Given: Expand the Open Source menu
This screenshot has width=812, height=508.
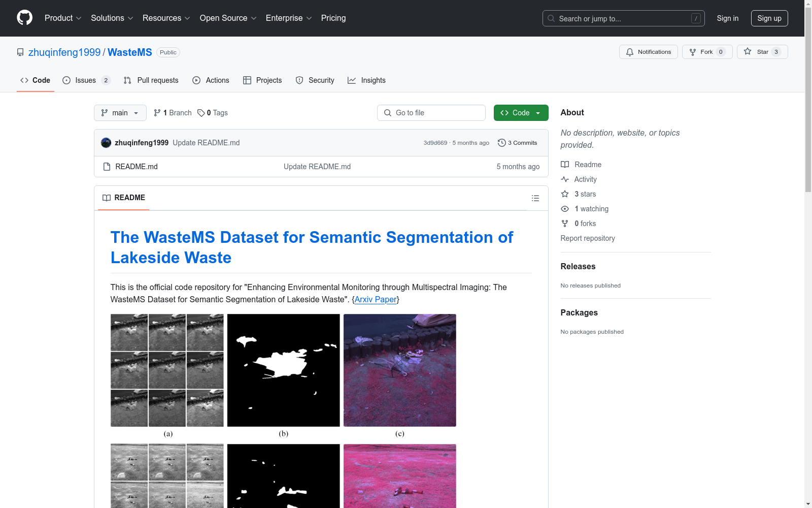Looking at the screenshot, I should (228, 18).
